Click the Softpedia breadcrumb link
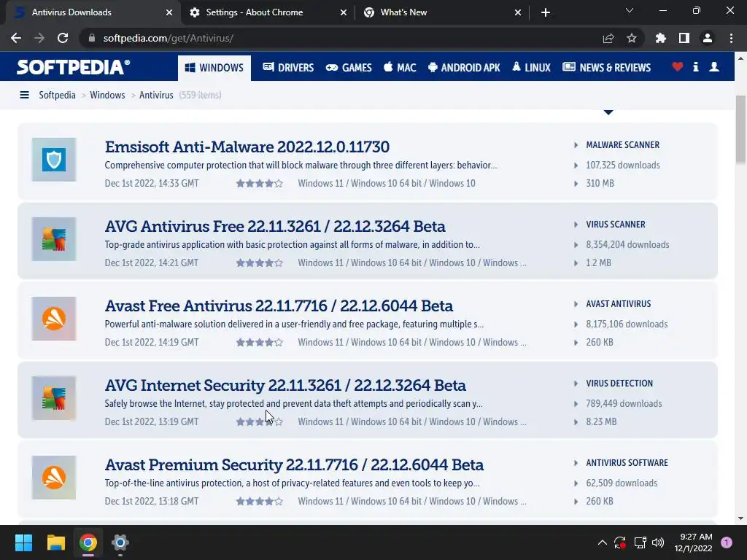The image size is (747, 560). (x=57, y=96)
